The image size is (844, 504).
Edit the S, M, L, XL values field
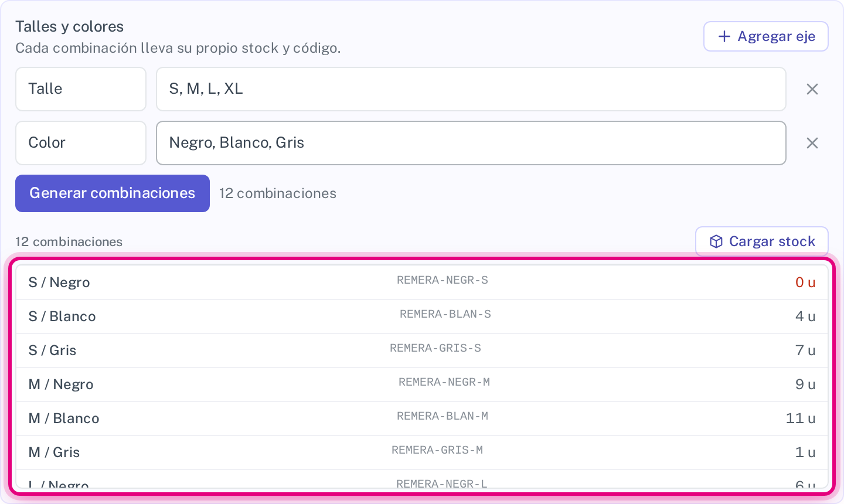(471, 89)
